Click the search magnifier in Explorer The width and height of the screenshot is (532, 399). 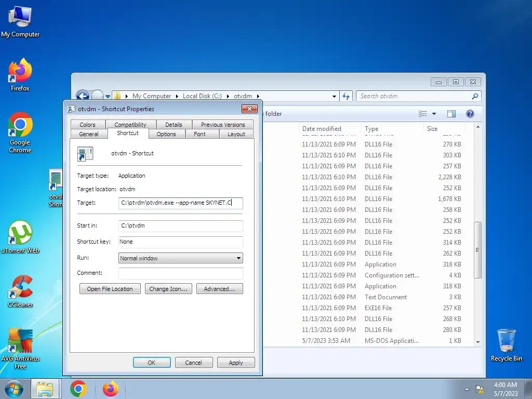[475, 96]
